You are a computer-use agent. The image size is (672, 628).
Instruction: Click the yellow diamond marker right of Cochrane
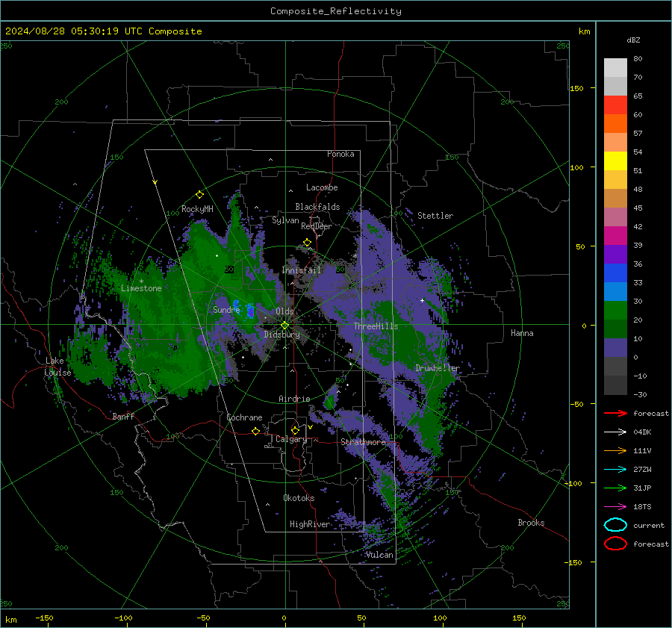point(255,431)
